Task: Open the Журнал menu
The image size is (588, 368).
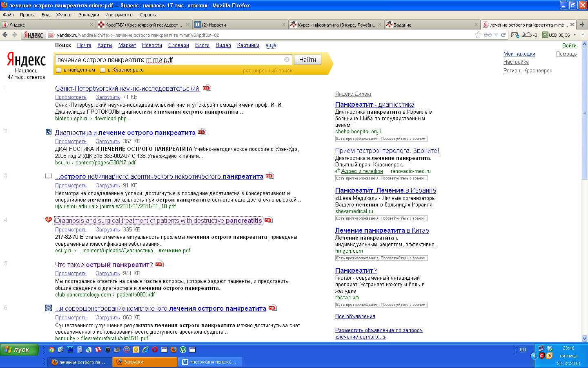Action: click(64, 15)
